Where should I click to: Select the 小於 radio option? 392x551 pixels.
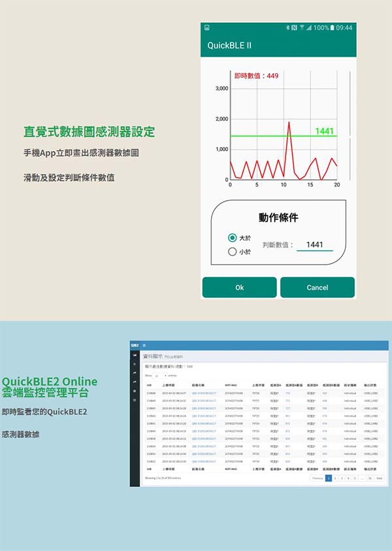coord(232,252)
